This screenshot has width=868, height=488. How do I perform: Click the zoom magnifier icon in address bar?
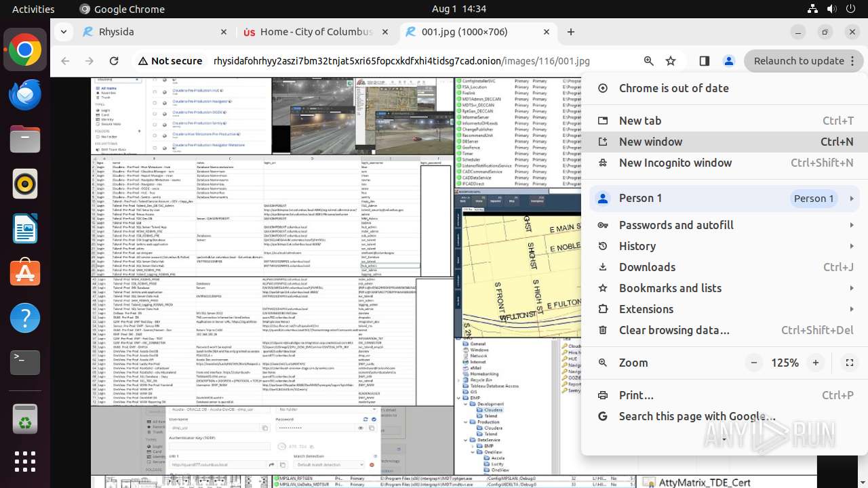[649, 61]
